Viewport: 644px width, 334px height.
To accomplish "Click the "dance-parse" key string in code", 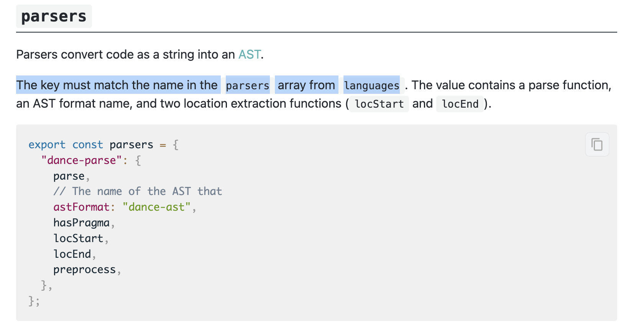I will (81, 160).
